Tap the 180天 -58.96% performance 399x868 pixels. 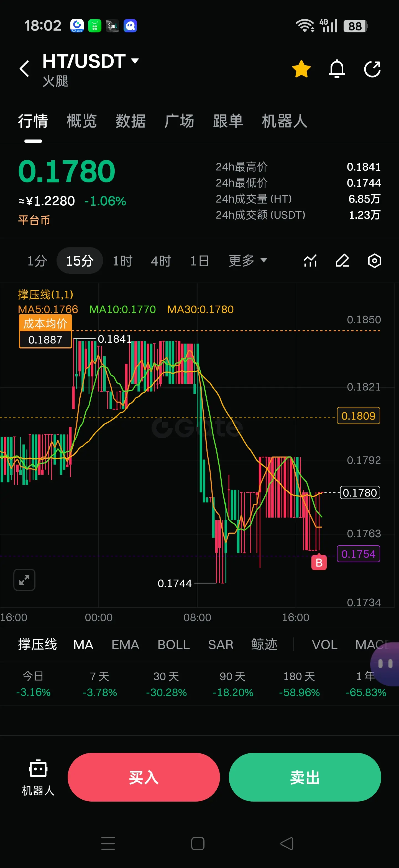[x=299, y=684]
